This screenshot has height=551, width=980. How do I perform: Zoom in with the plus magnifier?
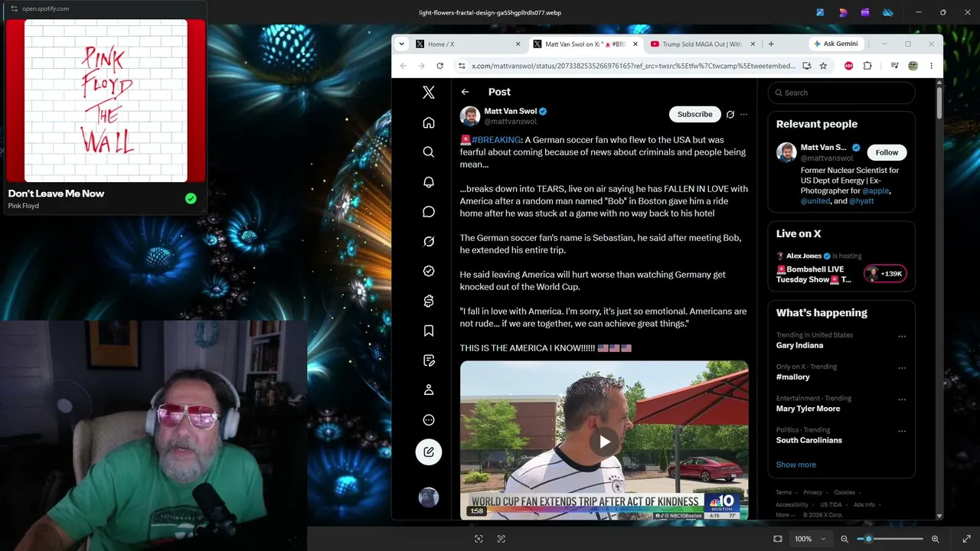coord(935,539)
